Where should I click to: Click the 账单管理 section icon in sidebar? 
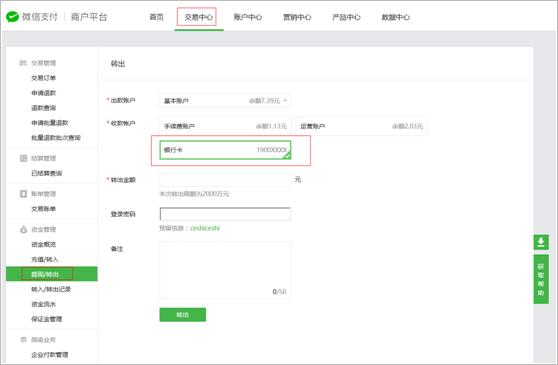coord(23,194)
